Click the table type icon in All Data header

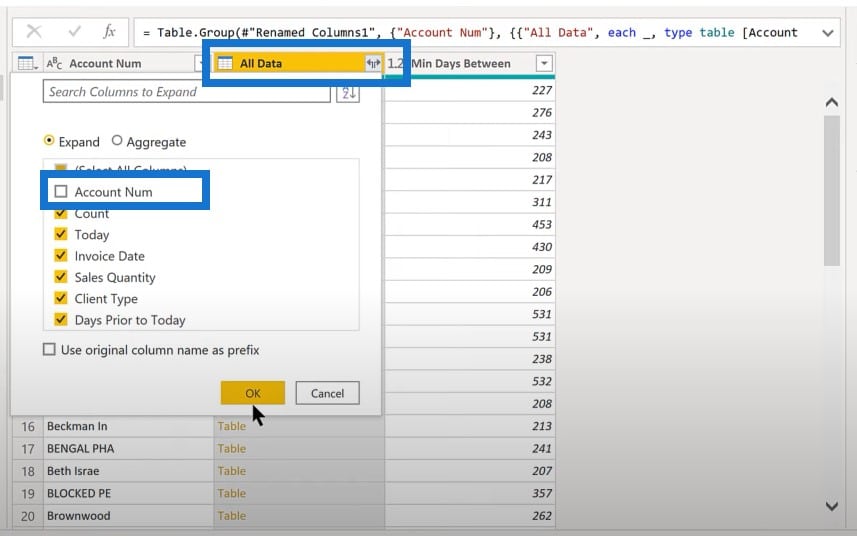point(225,63)
